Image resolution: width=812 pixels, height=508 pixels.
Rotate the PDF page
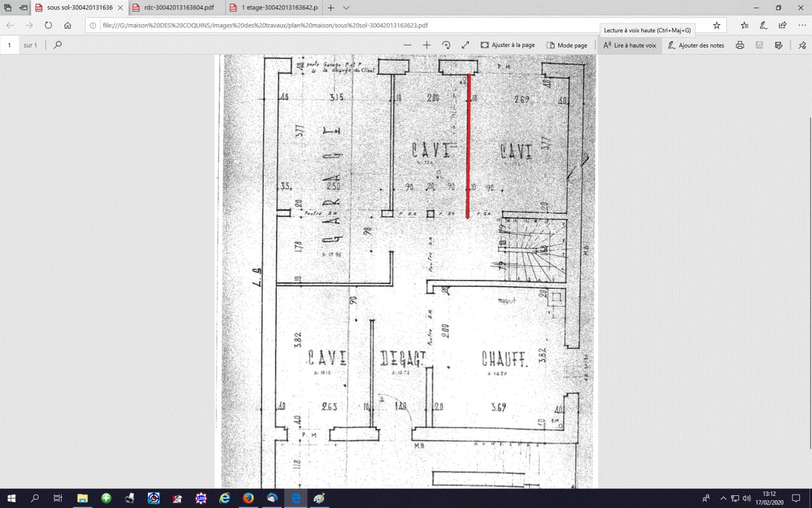click(446, 45)
